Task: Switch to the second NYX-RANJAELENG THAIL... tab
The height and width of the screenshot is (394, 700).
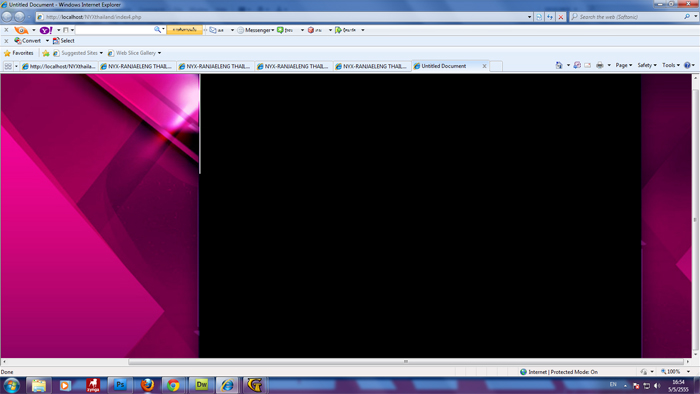Action: coord(137,66)
